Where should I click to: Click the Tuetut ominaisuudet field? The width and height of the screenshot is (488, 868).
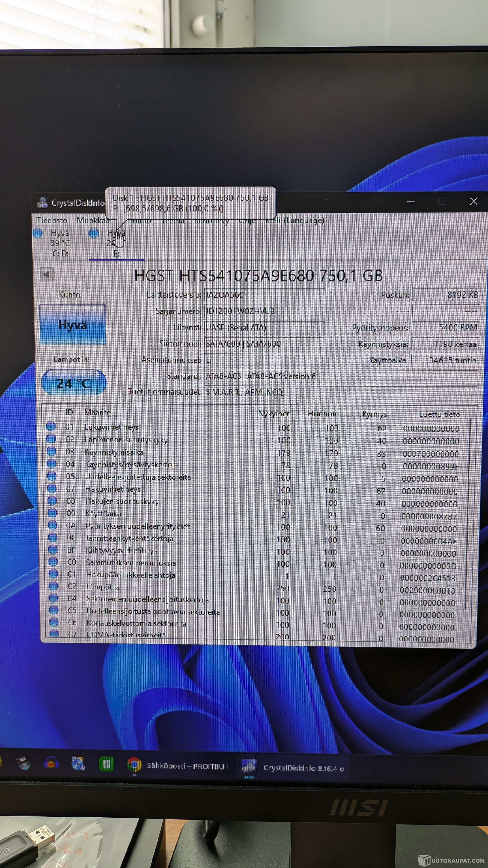pyautogui.click(x=341, y=392)
